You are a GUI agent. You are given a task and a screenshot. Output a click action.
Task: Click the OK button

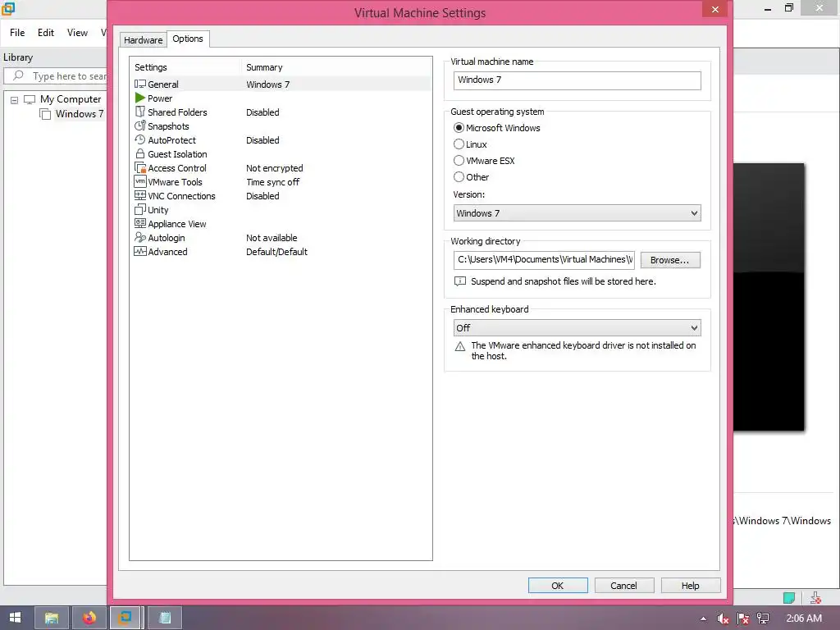558,586
